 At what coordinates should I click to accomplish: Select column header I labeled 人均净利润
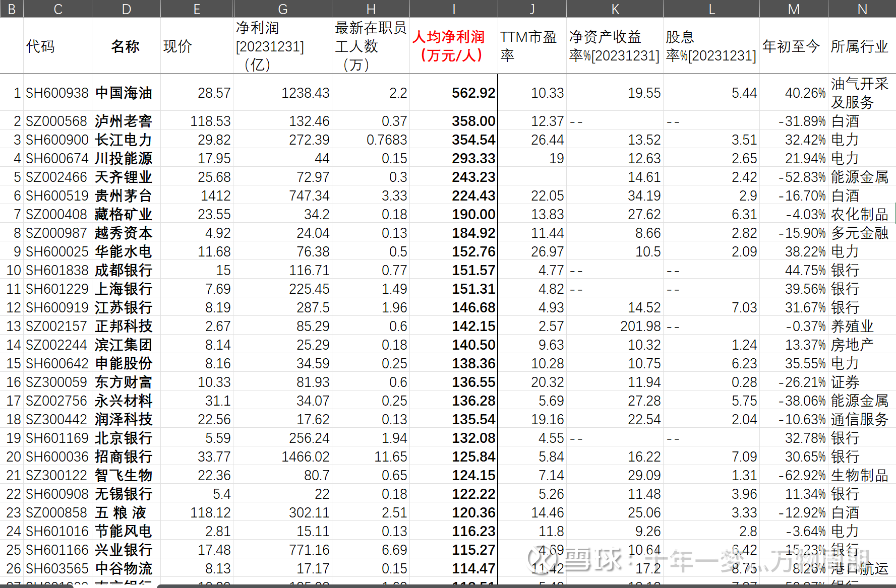pos(448,46)
